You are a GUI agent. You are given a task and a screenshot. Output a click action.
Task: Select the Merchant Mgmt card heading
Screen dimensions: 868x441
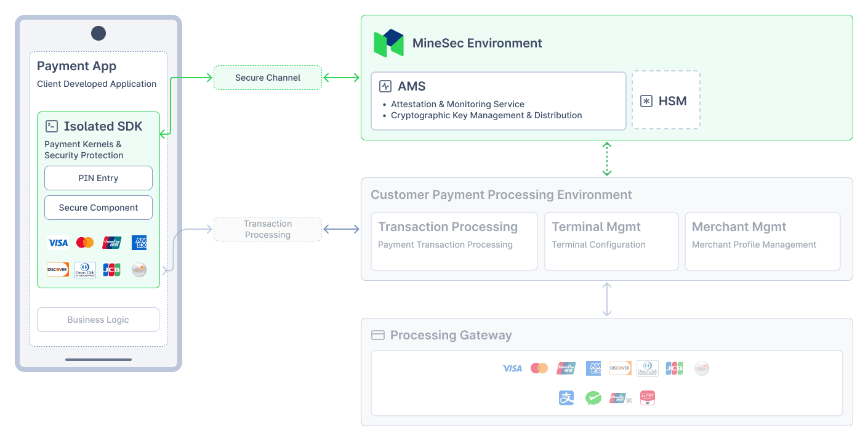(739, 227)
